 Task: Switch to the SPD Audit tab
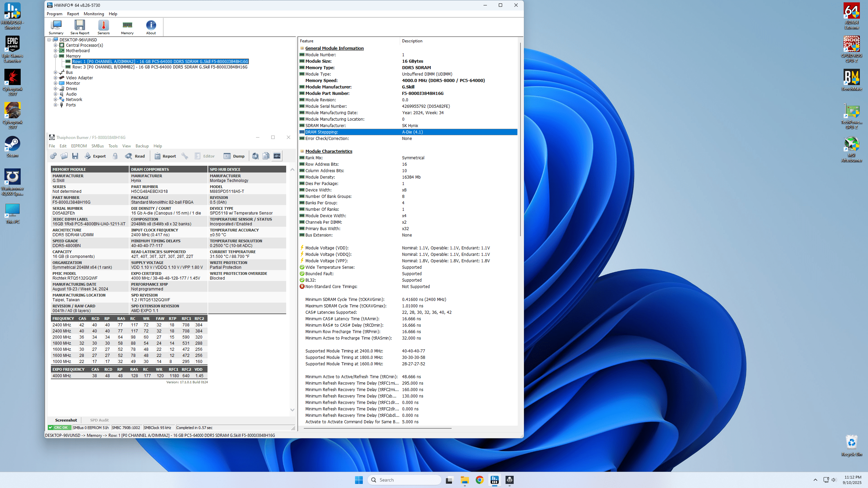click(99, 420)
